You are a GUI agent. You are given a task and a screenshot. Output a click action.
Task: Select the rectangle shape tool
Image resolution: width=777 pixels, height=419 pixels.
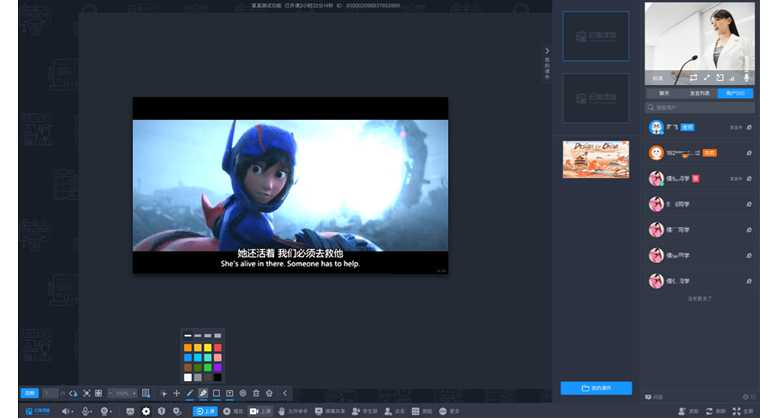point(216,393)
